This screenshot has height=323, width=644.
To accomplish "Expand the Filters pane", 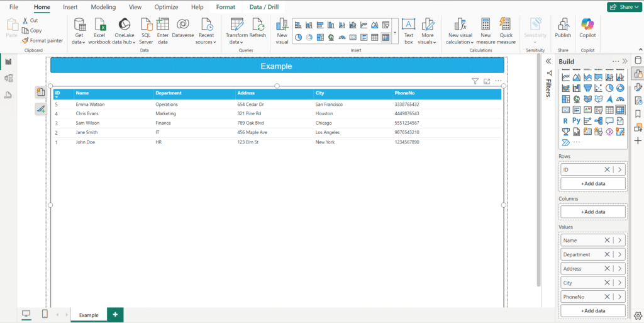I will tap(548, 61).
